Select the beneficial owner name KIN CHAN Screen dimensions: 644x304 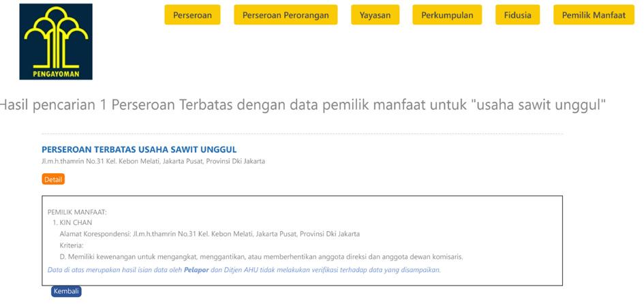point(76,223)
